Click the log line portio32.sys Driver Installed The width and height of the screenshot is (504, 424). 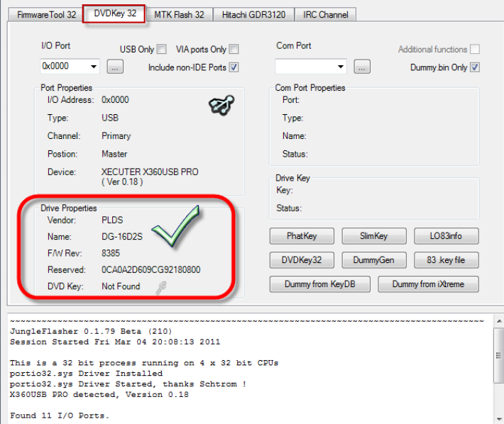[x=86, y=374]
